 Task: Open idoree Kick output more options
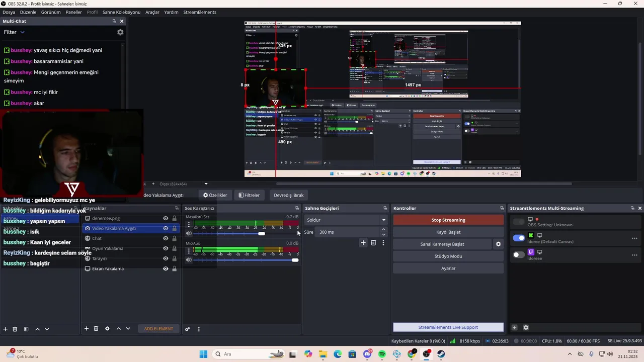pos(634,238)
